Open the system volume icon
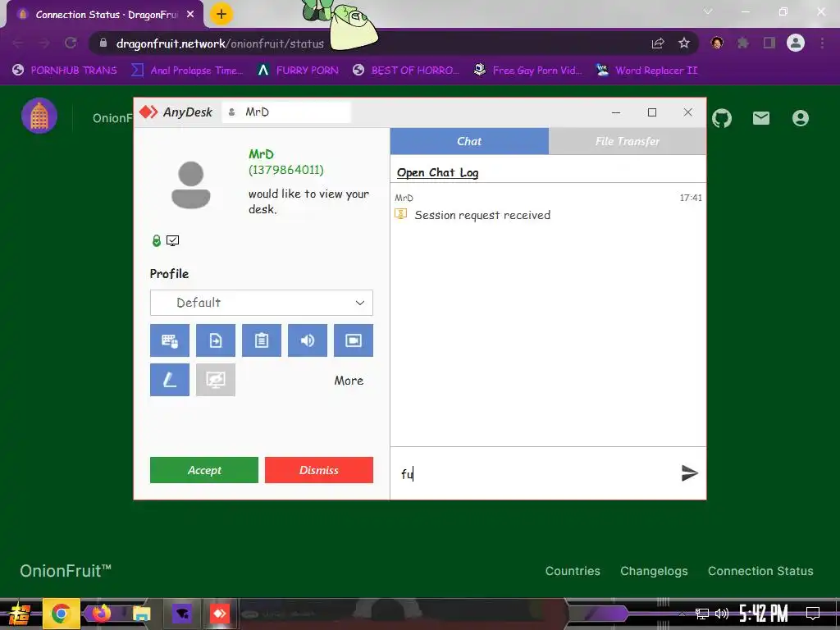This screenshot has height=630, width=840. click(x=722, y=614)
